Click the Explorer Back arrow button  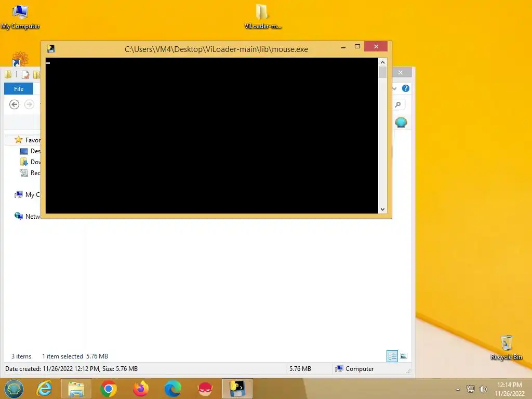coord(14,104)
